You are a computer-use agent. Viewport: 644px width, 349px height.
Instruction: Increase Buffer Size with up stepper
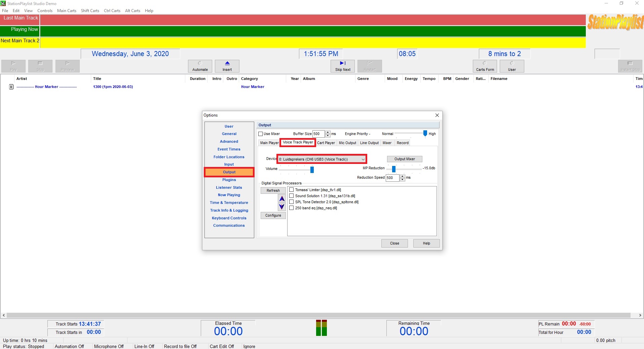pos(328,132)
